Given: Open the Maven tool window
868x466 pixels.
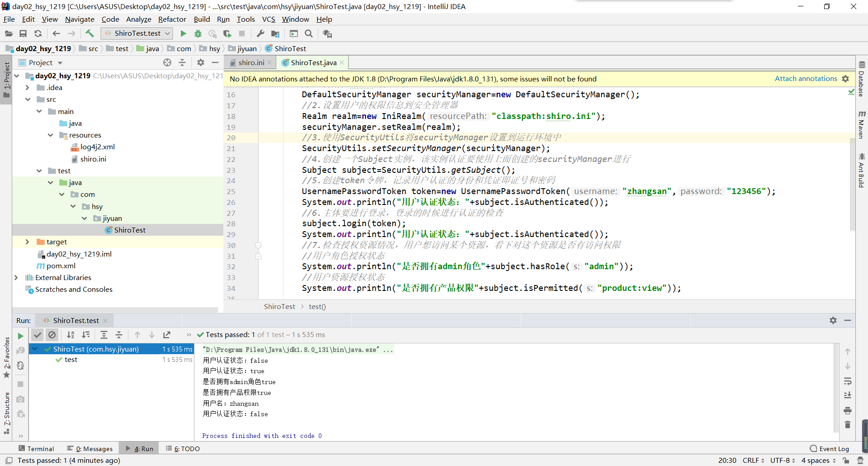Looking at the screenshot, I should pos(862,124).
